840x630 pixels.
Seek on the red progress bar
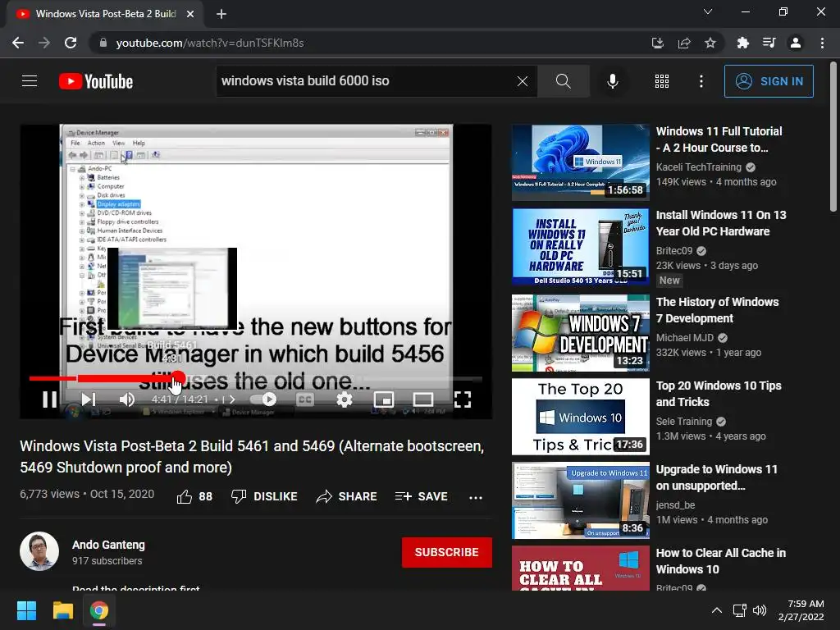[x=256, y=379]
